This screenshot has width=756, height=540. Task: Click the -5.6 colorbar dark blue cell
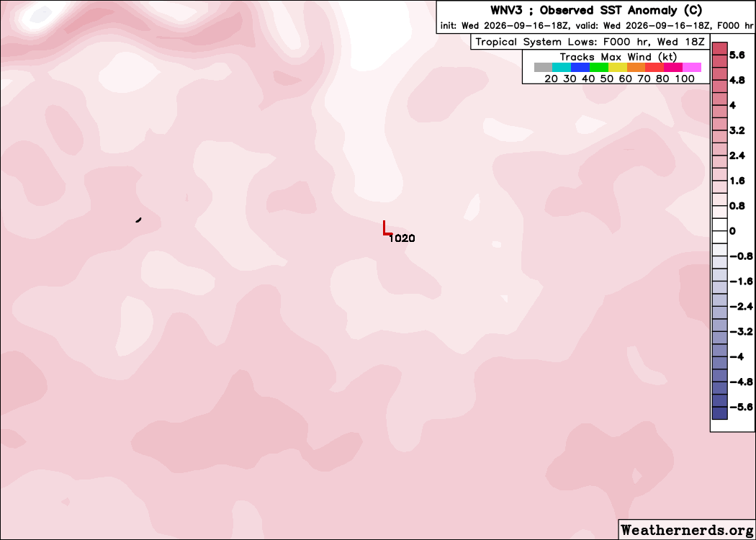pyautogui.click(x=719, y=413)
